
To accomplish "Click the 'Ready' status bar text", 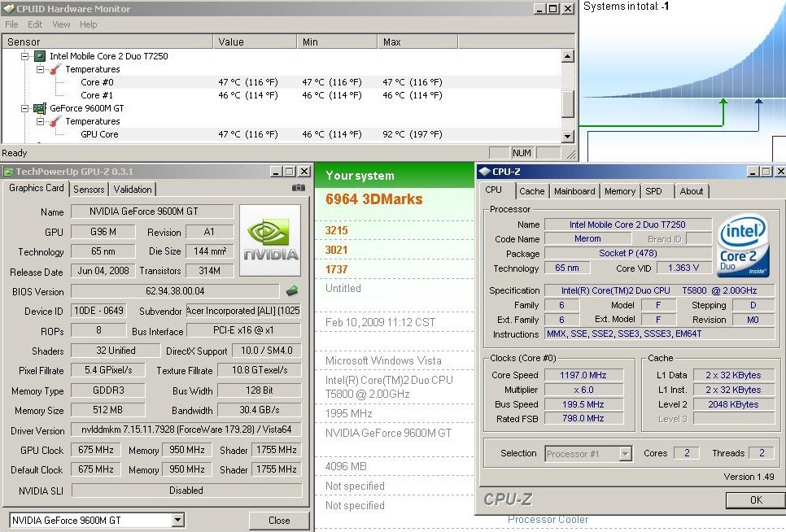I will coord(15,153).
